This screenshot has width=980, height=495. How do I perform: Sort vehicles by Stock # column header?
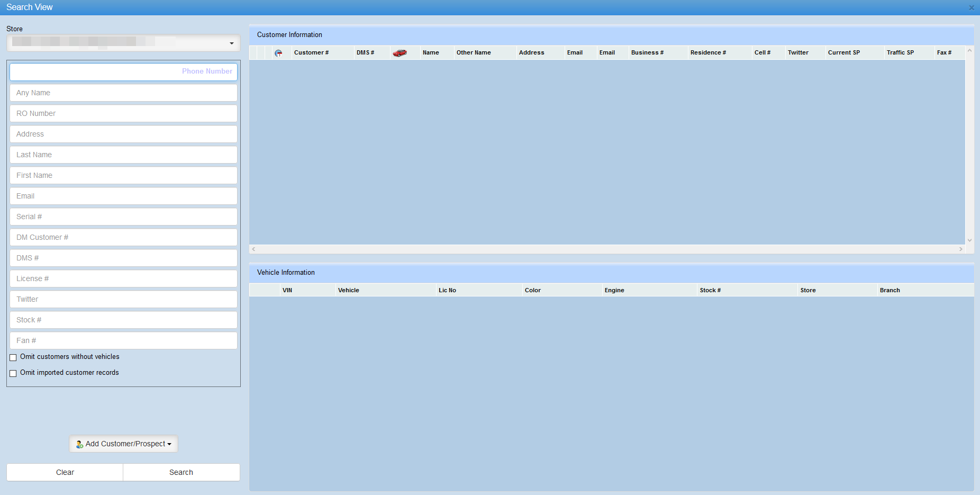[x=710, y=290]
